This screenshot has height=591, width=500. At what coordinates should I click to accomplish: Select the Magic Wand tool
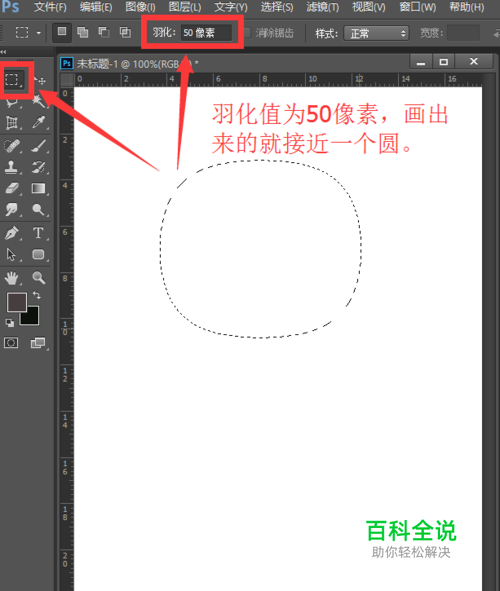(x=38, y=101)
